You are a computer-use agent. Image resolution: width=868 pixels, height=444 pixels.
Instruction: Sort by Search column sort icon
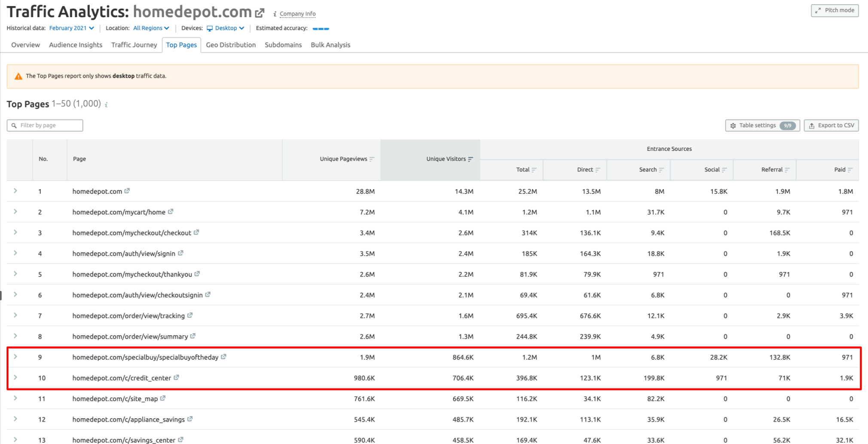[x=661, y=170]
